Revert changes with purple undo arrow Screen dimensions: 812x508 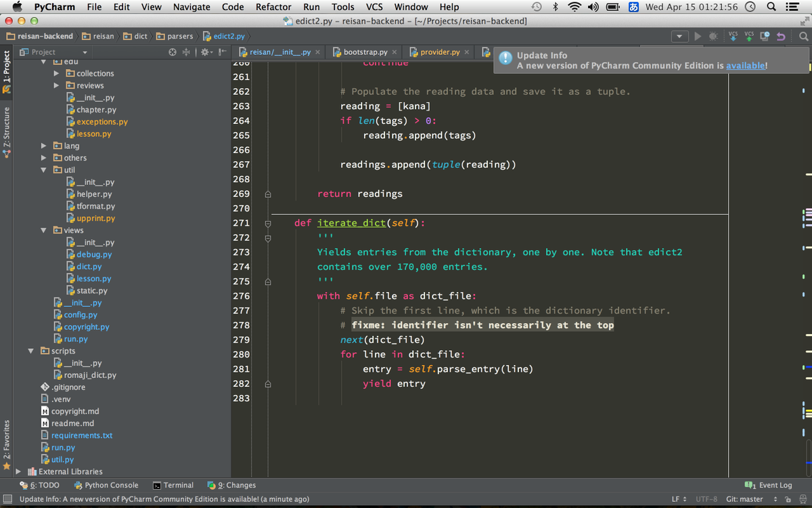782,36
